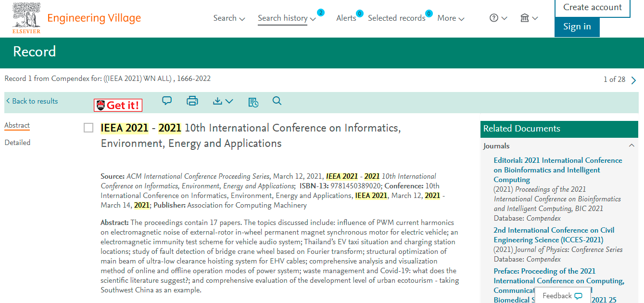Screen dimensions: 644x303
Task: Open the Feedback widget
Action: tap(562, 296)
